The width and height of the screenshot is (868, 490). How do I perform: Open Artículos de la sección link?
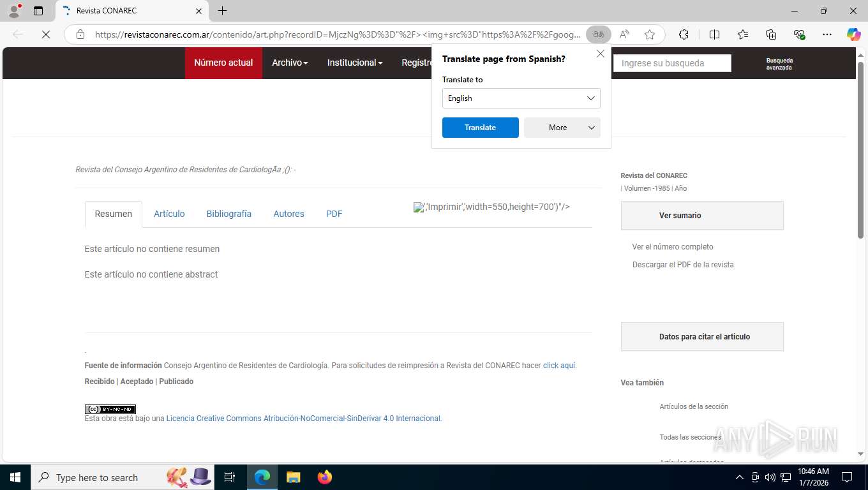[x=694, y=406]
